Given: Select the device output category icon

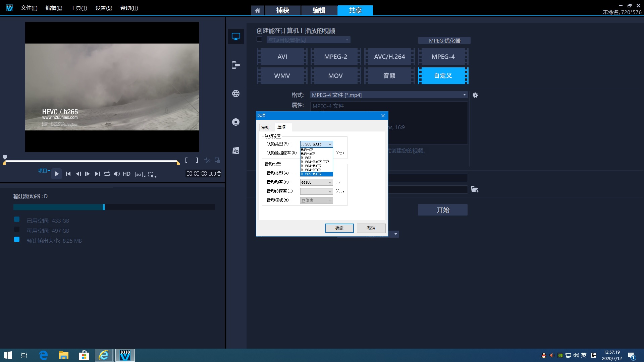Looking at the screenshot, I should pyautogui.click(x=236, y=65).
